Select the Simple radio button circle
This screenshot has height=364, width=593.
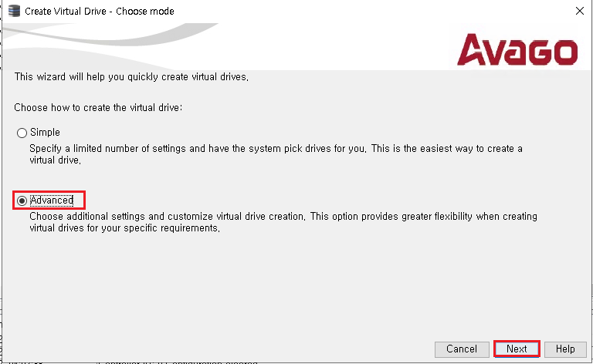point(22,133)
